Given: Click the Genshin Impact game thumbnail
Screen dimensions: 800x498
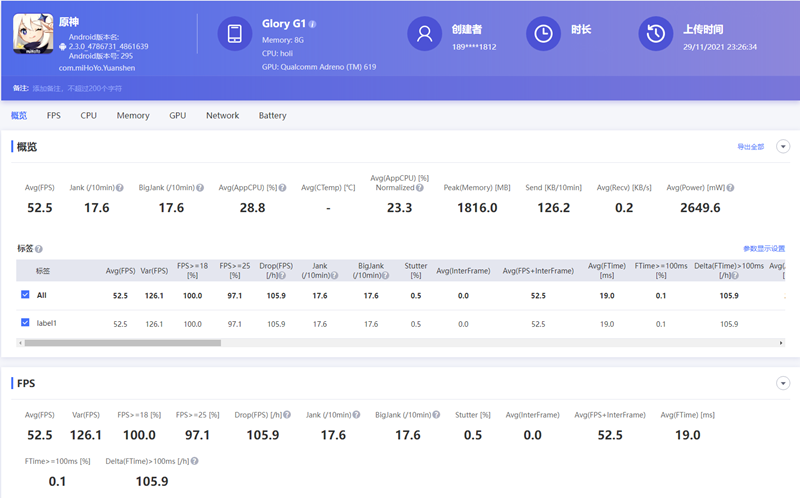Looking at the screenshot, I should pos(32,33).
